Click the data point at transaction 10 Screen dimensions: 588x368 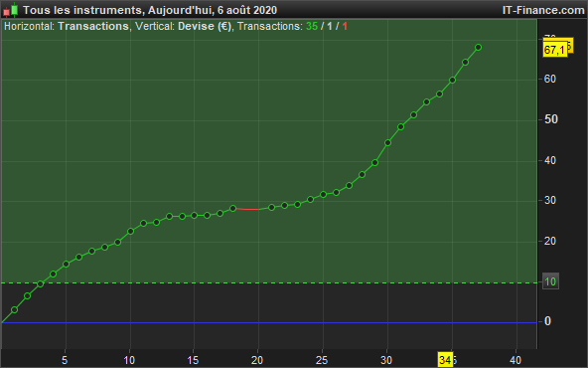click(x=130, y=232)
